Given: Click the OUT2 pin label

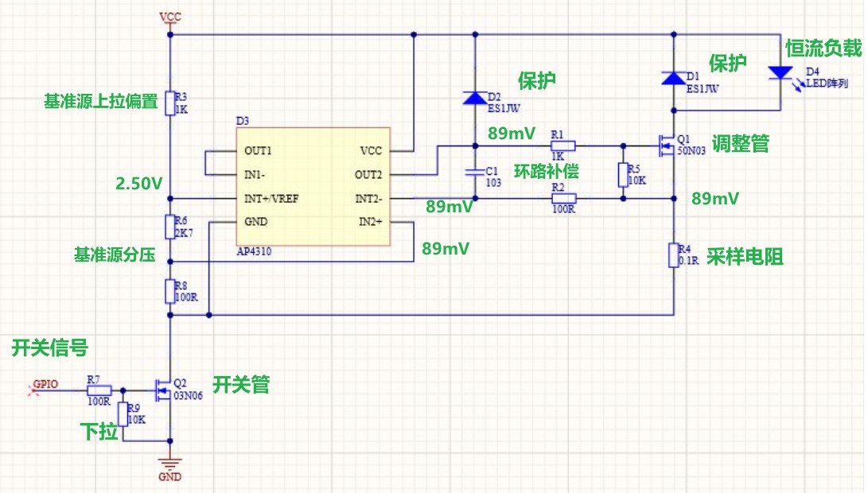Looking at the screenshot, I should coord(368,175).
